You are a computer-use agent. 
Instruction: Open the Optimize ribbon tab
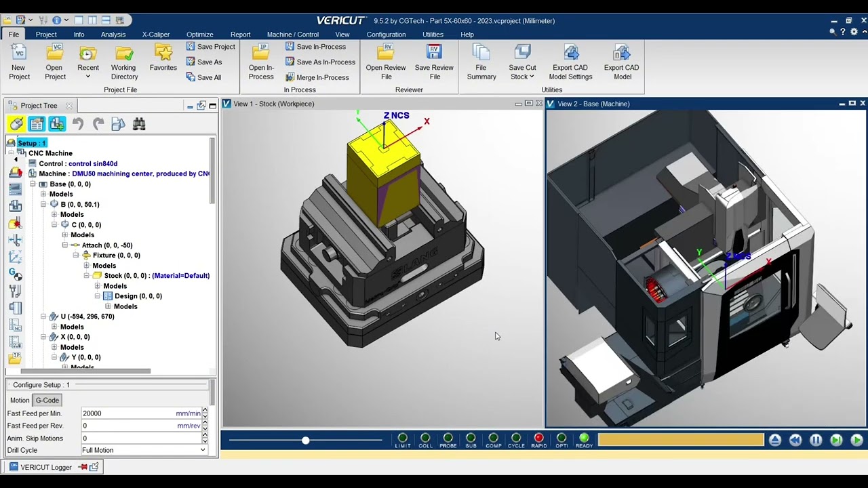[x=200, y=35]
